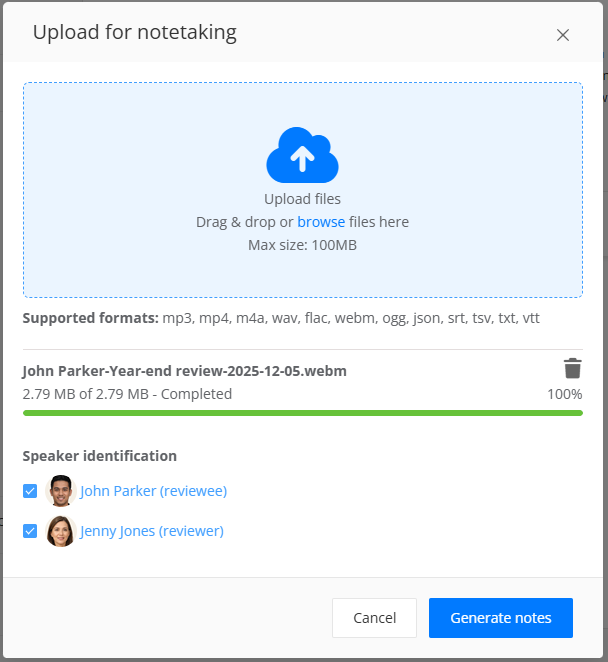Select the John Parker (reviewee) name link
Image resolution: width=608 pixels, height=662 pixels.
click(x=154, y=491)
